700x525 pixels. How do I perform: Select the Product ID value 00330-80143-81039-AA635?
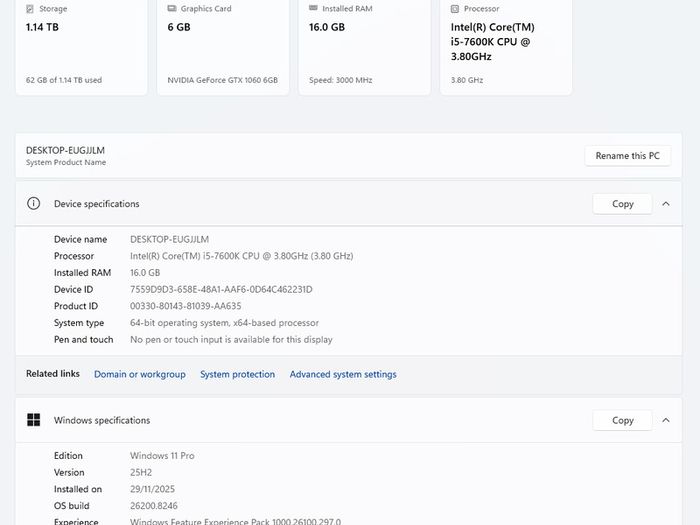pyautogui.click(x=185, y=306)
